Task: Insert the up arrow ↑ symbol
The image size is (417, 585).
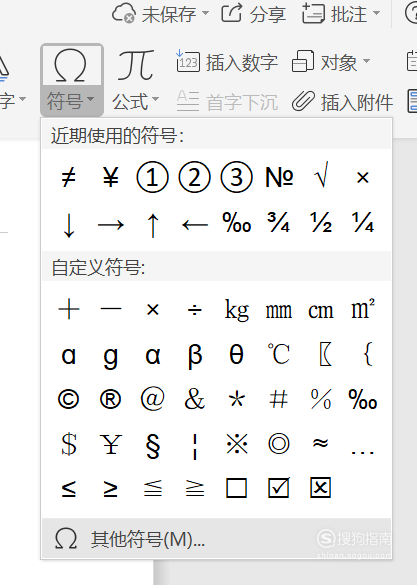Action: [153, 225]
